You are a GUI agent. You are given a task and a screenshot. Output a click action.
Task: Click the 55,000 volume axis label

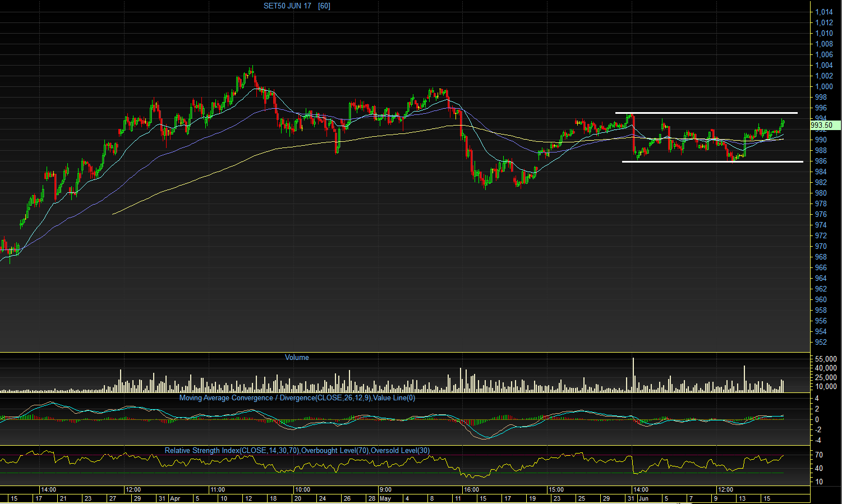click(826, 359)
